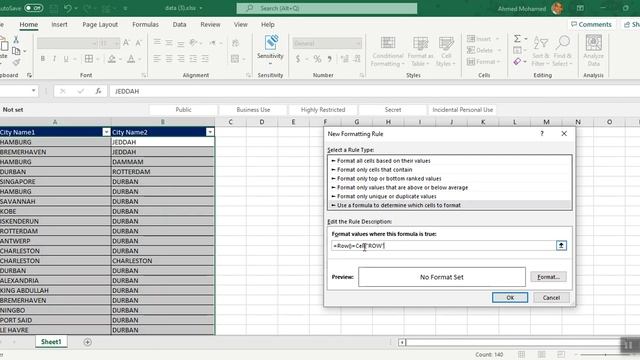Viewport: 640px width, 360px height.
Task: Click Format in Cells group
Action: (484, 62)
